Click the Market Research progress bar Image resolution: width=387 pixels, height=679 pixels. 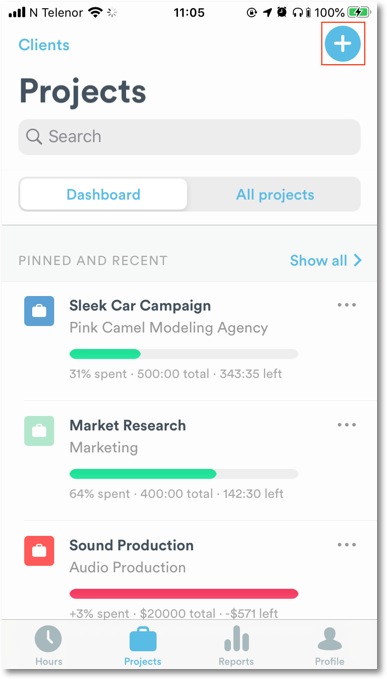click(184, 474)
